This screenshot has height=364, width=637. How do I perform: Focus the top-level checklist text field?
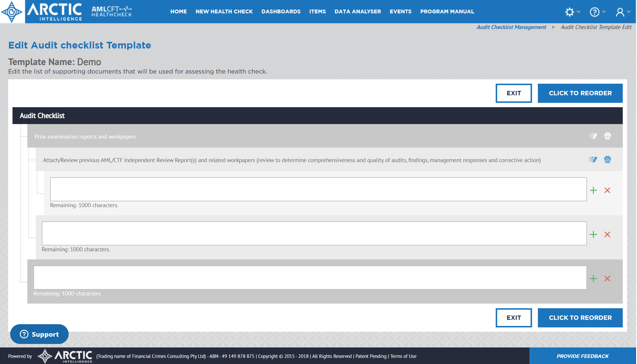pos(310,277)
